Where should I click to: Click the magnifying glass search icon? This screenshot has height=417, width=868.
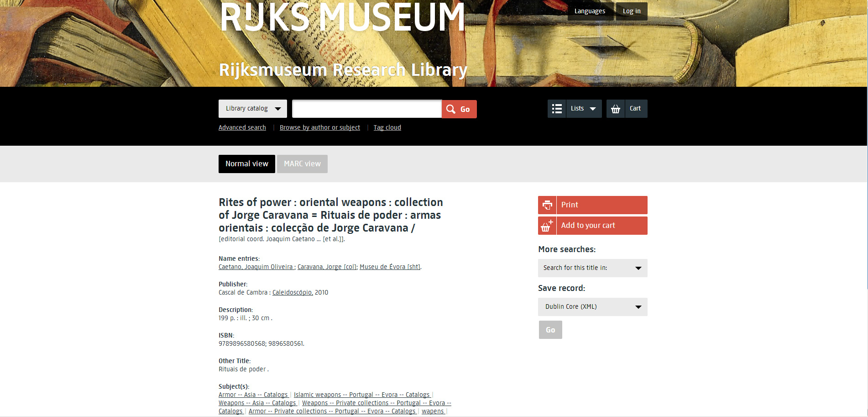click(x=451, y=109)
